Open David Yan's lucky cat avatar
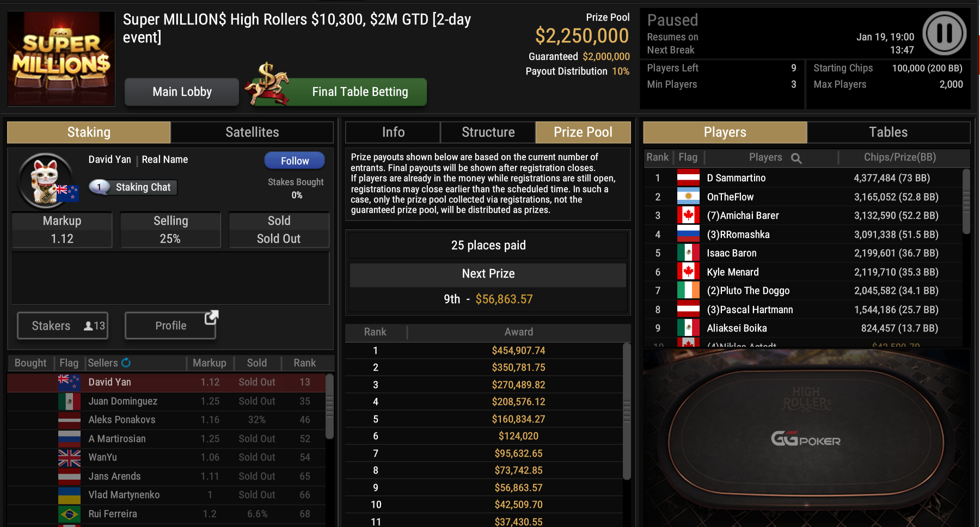Image resolution: width=980 pixels, height=527 pixels. (x=46, y=180)
